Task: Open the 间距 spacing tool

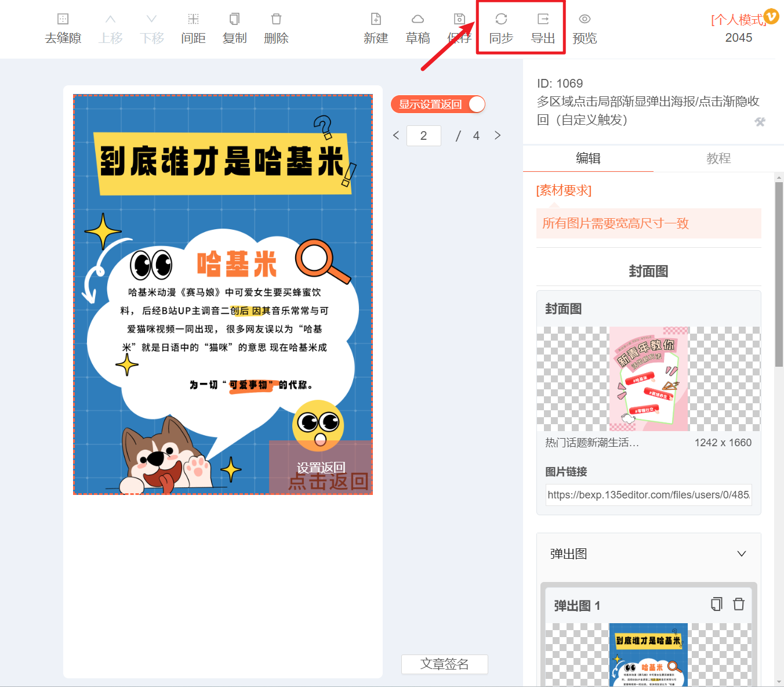Action: coord(193,29)
